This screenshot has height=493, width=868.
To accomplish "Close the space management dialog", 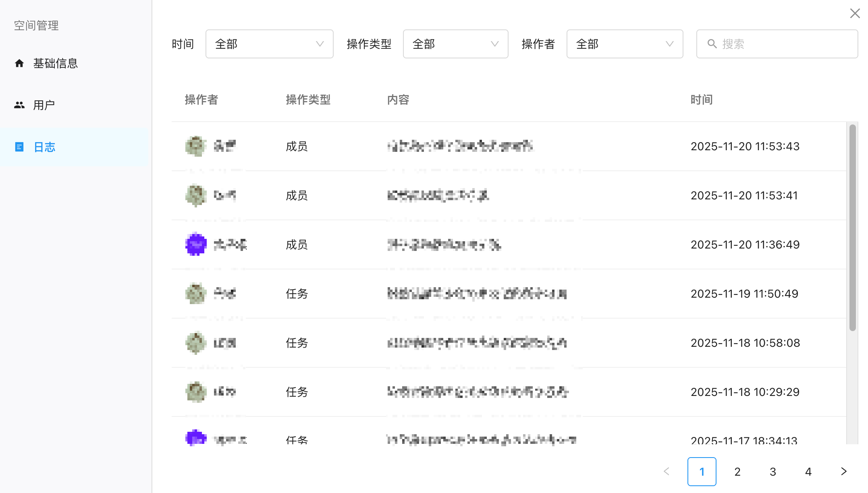I will 854,13.
